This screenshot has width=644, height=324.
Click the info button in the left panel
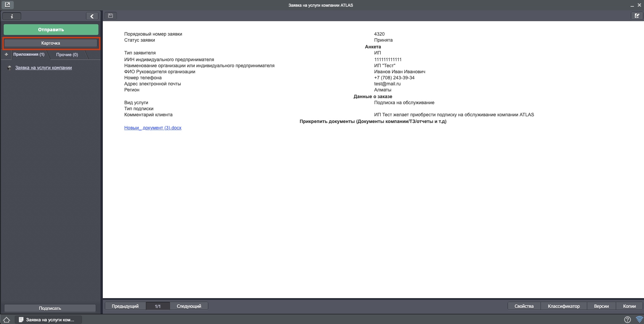[12, 16]
